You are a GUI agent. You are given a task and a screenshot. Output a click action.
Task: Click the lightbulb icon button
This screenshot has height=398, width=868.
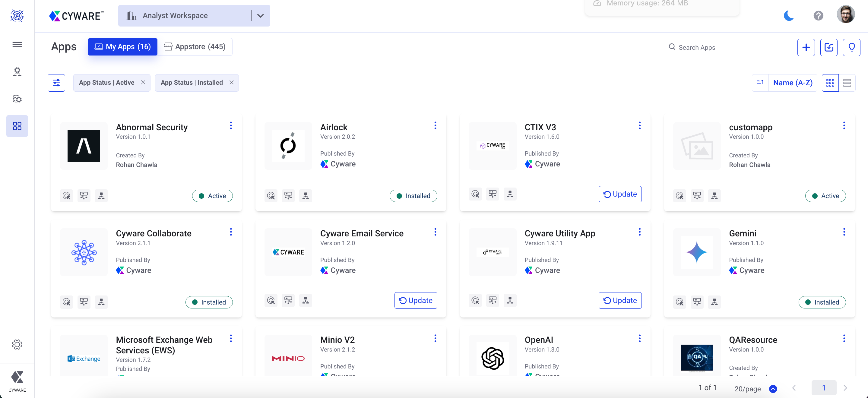point(851,47)
